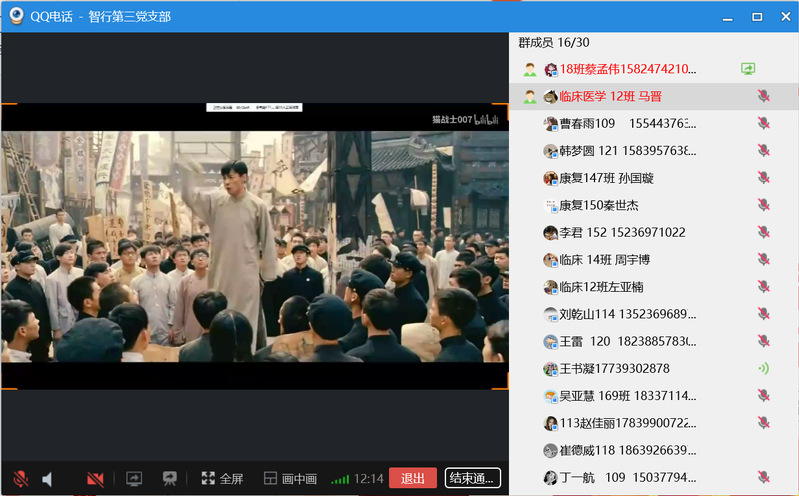Click avatar of 康复147班 孙国璇
799x496 pixels.
click(x=550, y=178)
